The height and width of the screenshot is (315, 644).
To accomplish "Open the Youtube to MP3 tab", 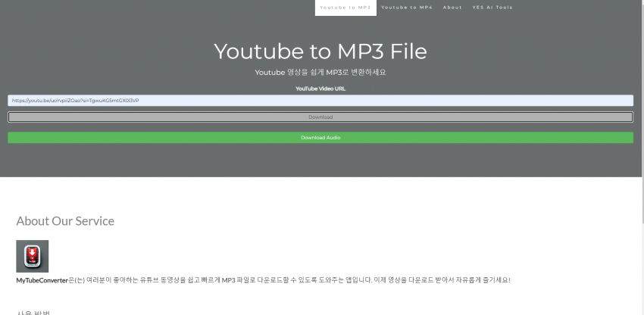I will coord(345,8).
